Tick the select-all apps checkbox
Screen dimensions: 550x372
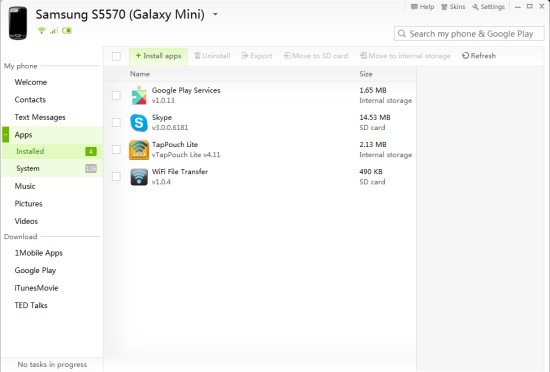point(116,56)
